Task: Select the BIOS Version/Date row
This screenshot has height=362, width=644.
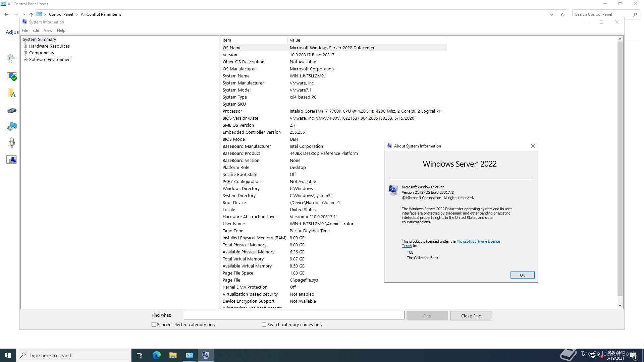Action: pos(334,118)
